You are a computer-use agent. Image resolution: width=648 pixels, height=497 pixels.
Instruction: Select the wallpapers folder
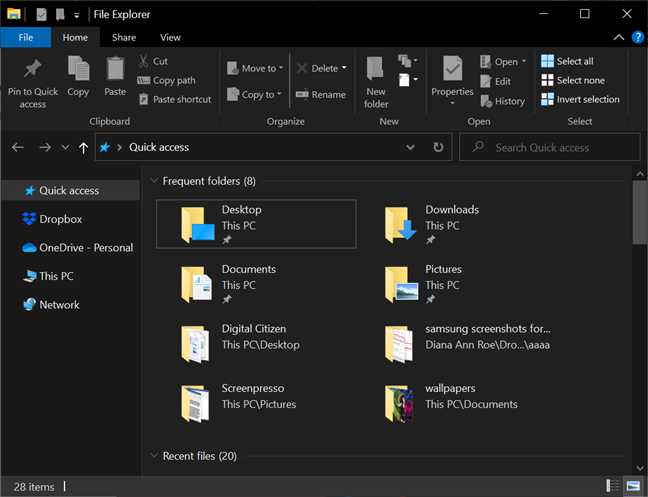pos(460,402)
